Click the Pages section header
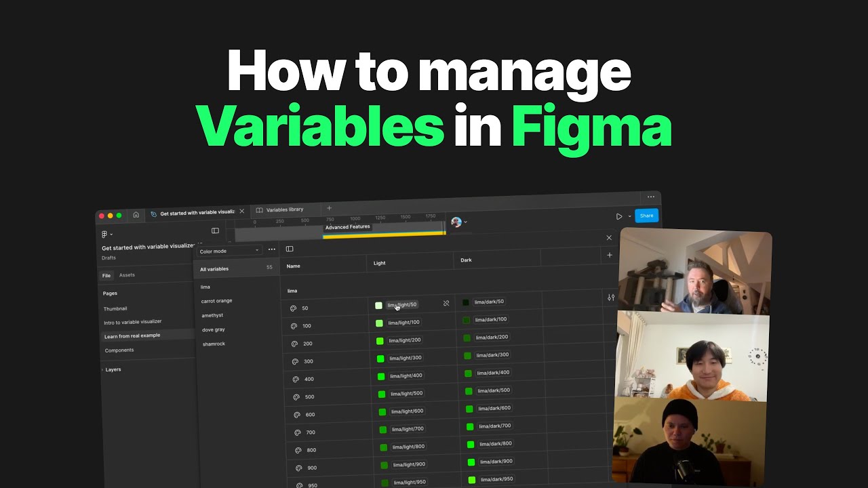The image size is (868, 488). tap(110, 293)
